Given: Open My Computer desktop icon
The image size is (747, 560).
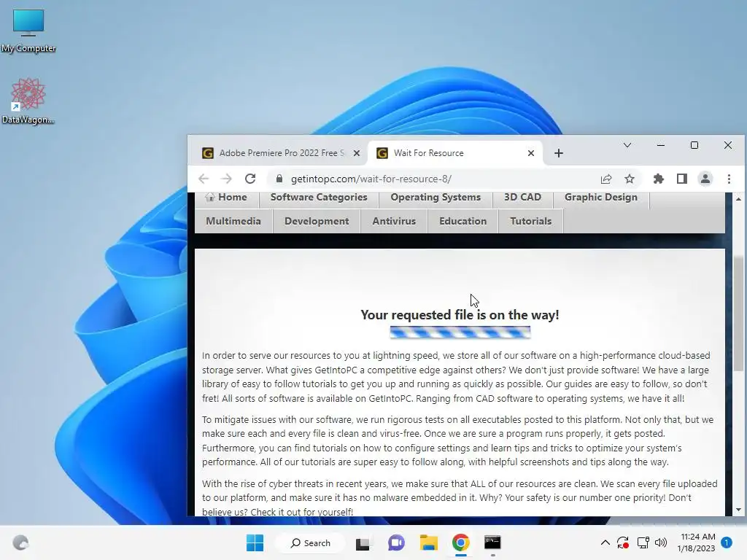Looking at the screenshot, I should tap(28, 31).
